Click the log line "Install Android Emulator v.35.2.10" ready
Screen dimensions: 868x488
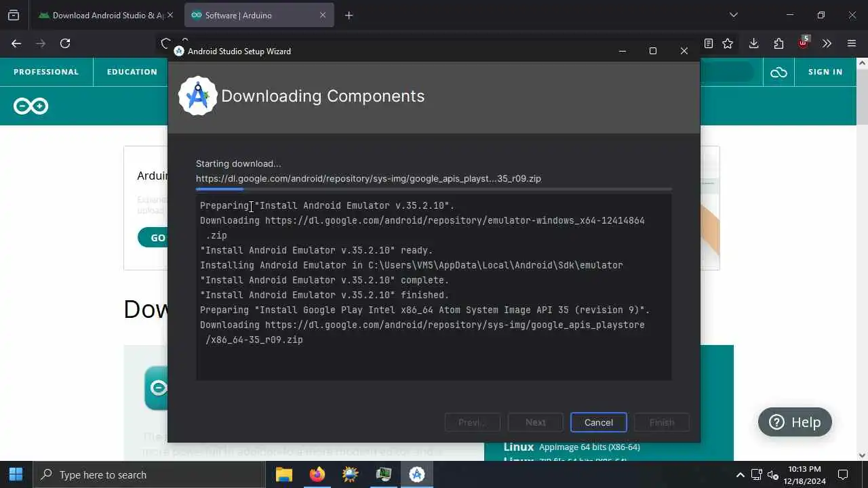pyautogui.click(x=316, y=250)
